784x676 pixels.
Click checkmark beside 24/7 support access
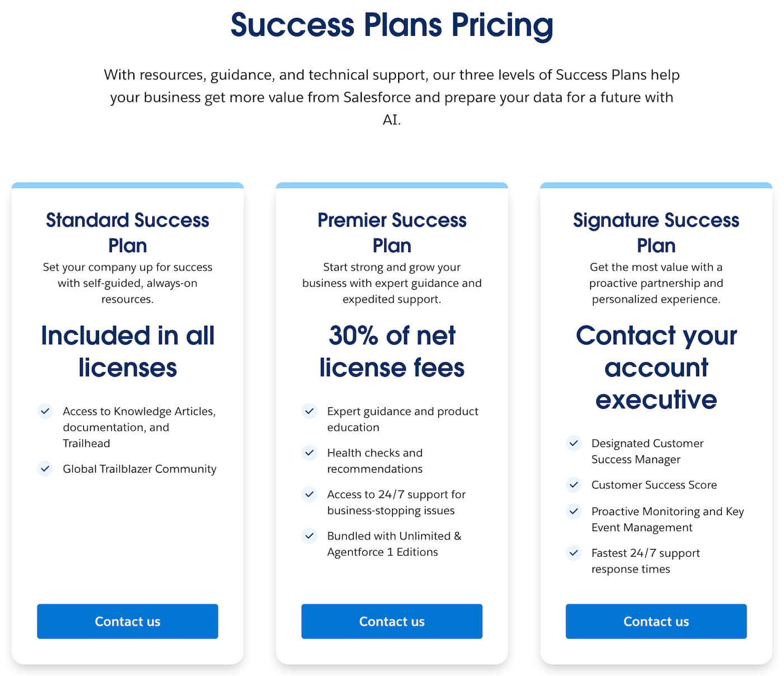310,494
